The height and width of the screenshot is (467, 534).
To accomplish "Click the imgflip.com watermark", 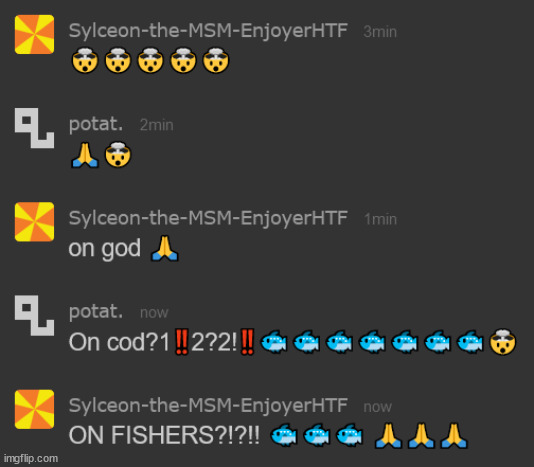I will pyautogui.click(x=31, y=458).
